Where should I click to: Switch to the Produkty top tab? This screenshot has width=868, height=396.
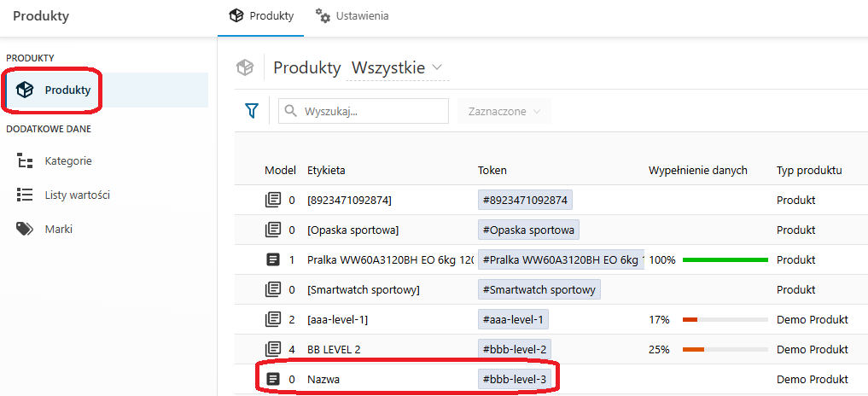[x=260, y=16]
